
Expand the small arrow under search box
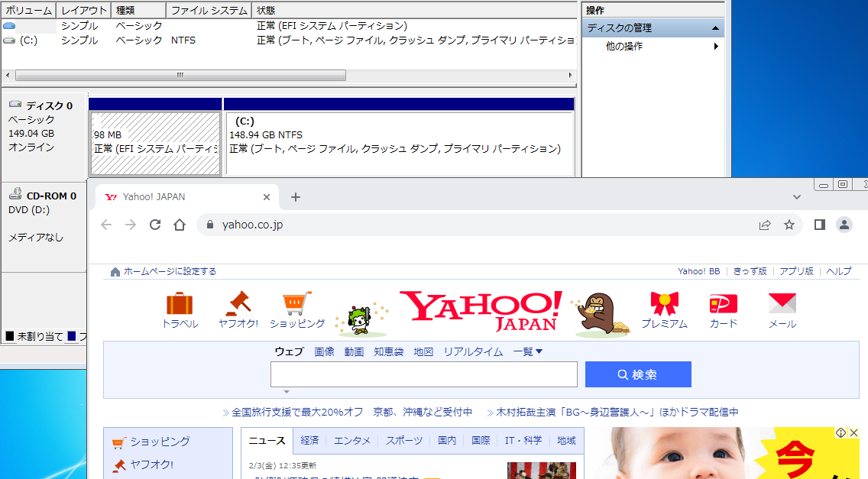coord(287,392)
